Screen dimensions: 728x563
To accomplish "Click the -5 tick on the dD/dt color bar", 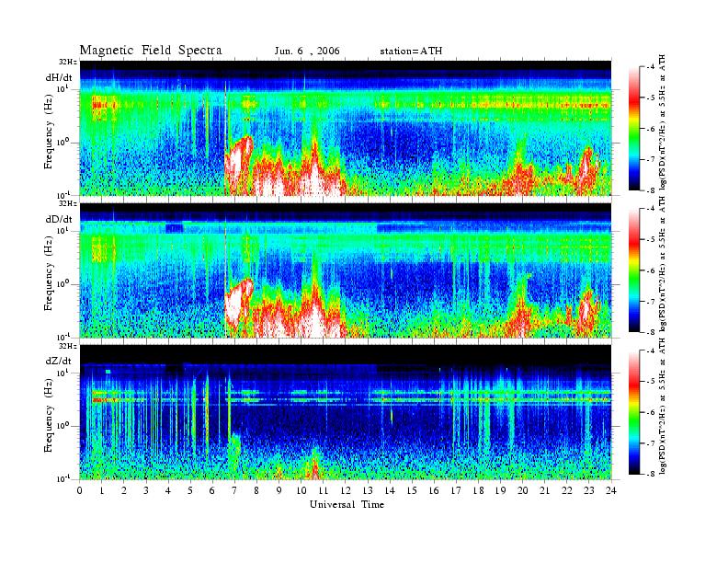I will (651, 240).
